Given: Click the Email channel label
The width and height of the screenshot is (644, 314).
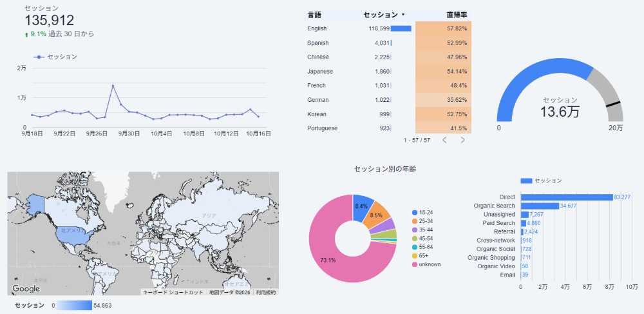Looking at the screenshot, I should 507,275.
